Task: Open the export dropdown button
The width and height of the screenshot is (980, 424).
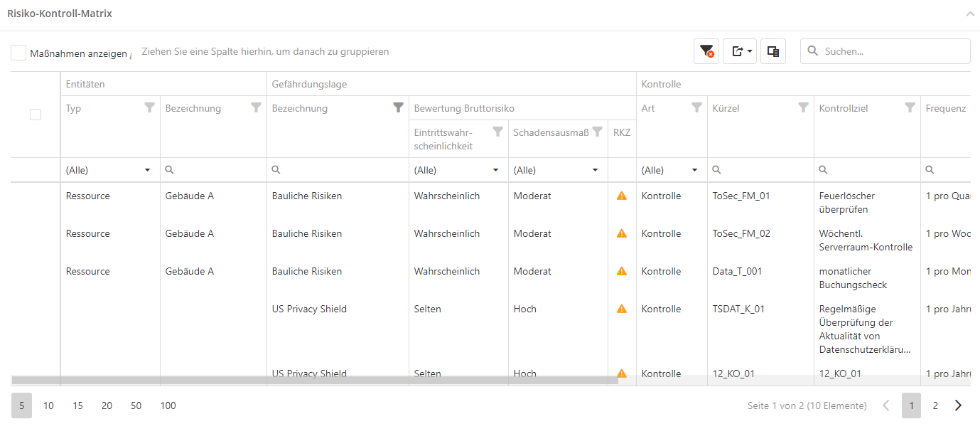Action: pos(740,51)
